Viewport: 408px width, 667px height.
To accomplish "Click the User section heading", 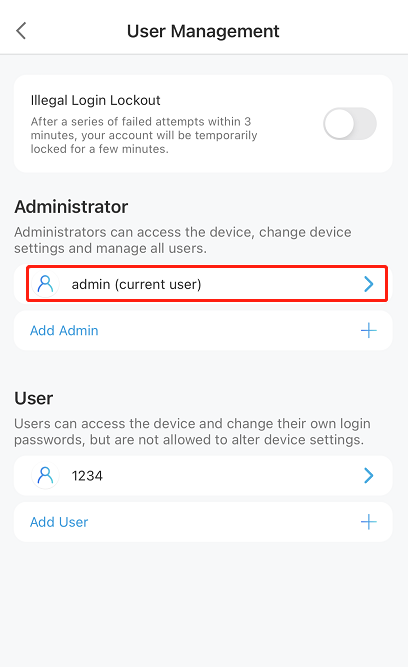I will point(34,398).
